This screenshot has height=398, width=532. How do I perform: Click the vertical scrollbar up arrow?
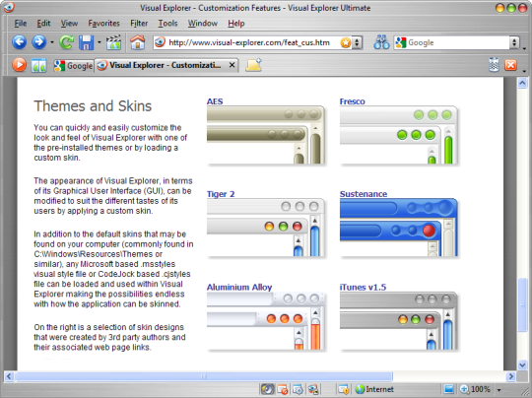pyautogui.click(x=522, y=83)
